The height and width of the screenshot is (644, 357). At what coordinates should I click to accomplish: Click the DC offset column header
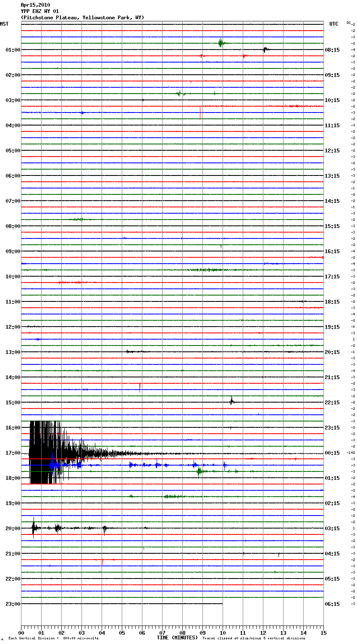point(349,23)
